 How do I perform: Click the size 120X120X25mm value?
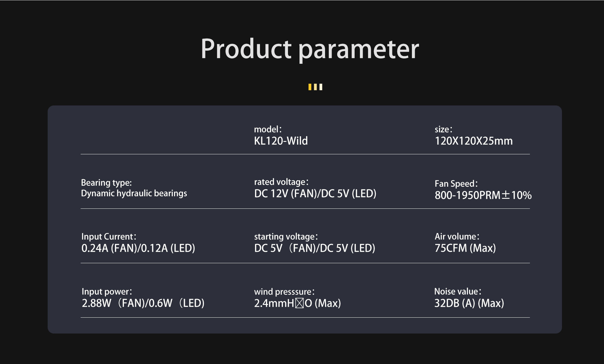(474, 141)
